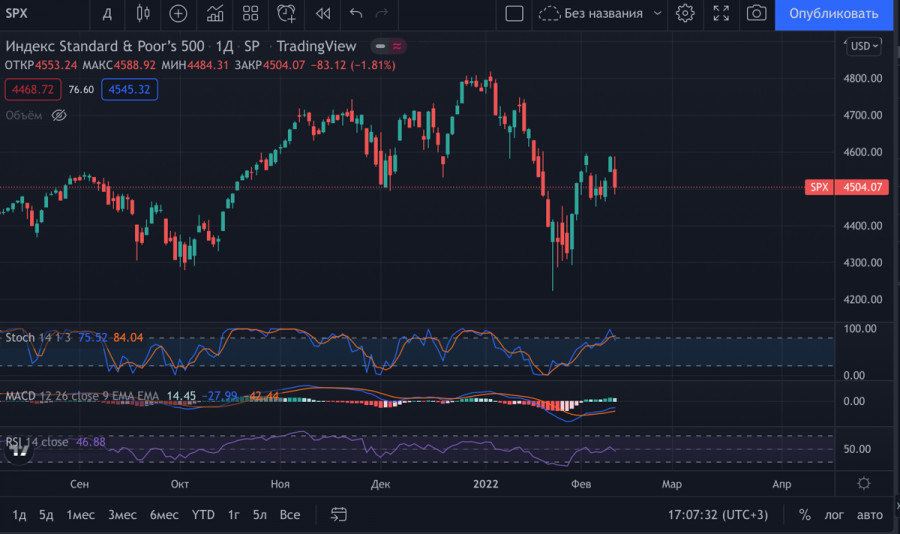Viewport: 900px width, 534px height.
Task: Open indicator templates grid icon
Action: click(x=250, y=13)
